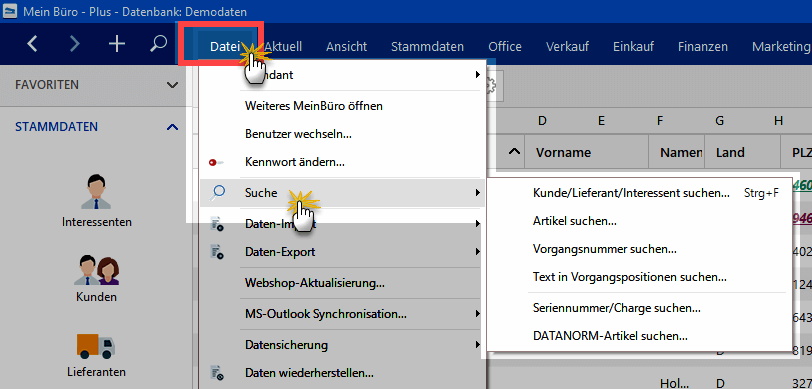Image resolution: width=812 pixels, height=389 pixels.
Task: Open the Finanzen menu
Action: (703, 47)
